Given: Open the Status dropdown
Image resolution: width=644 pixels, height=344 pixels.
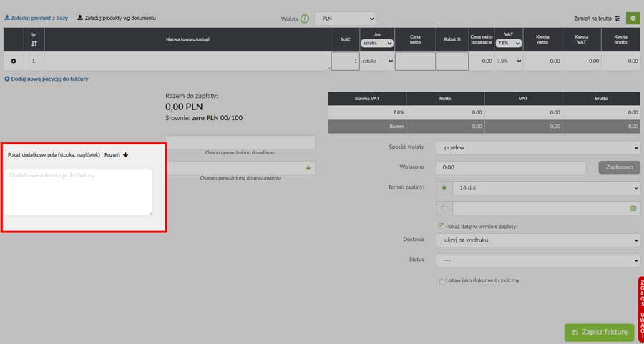Looking at the screenshot, I should (538, 260).
